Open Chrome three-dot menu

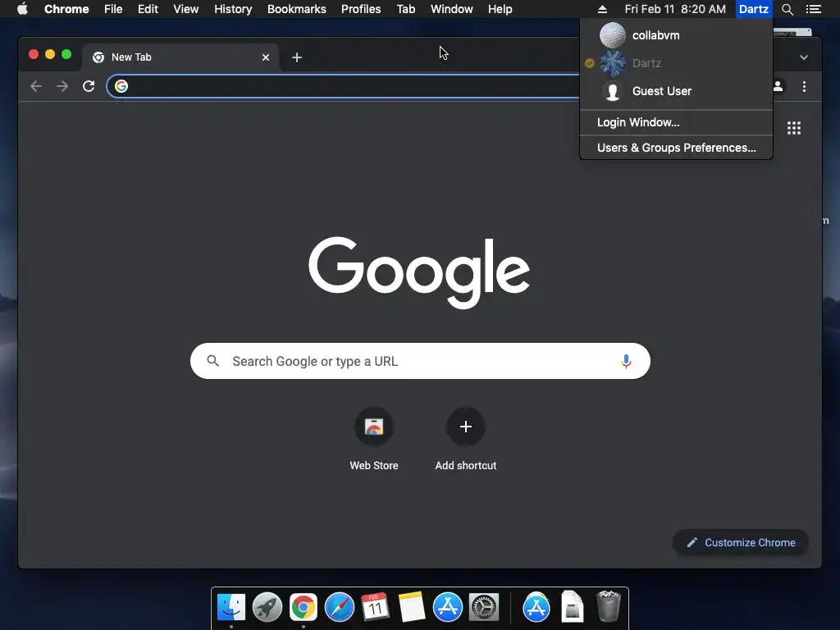coord(804,86)
